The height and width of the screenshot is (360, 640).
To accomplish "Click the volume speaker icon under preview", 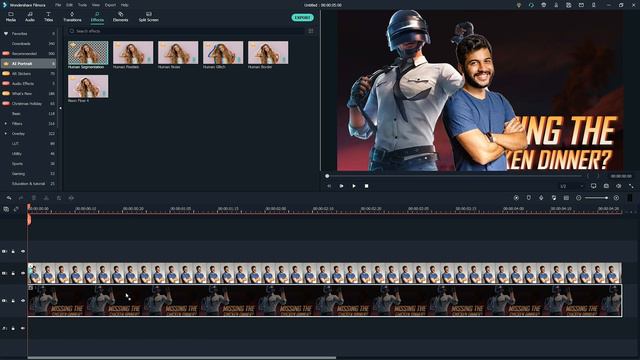I will [x=619, y=186].
